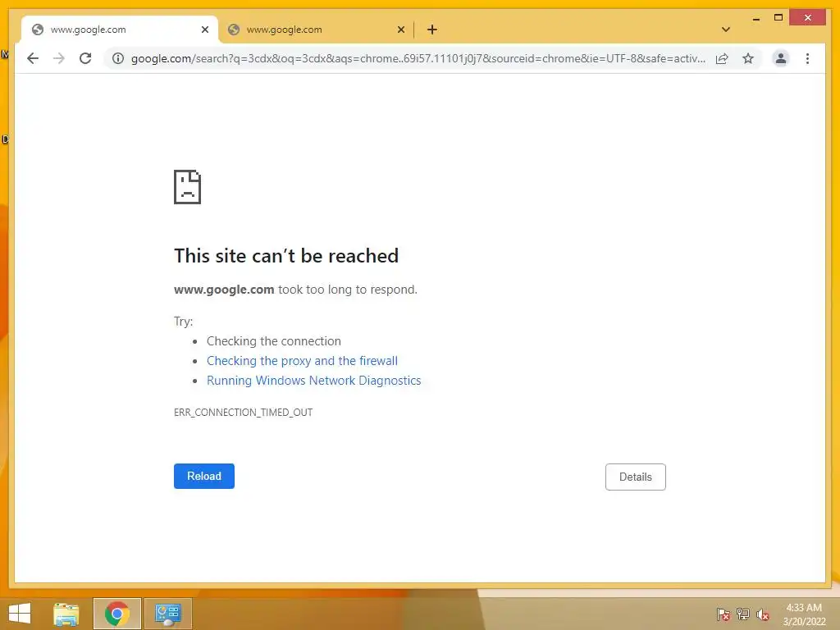Click the forward navigation arrow
The height and width of the screenshot is (630, 840).
point(59,58)
